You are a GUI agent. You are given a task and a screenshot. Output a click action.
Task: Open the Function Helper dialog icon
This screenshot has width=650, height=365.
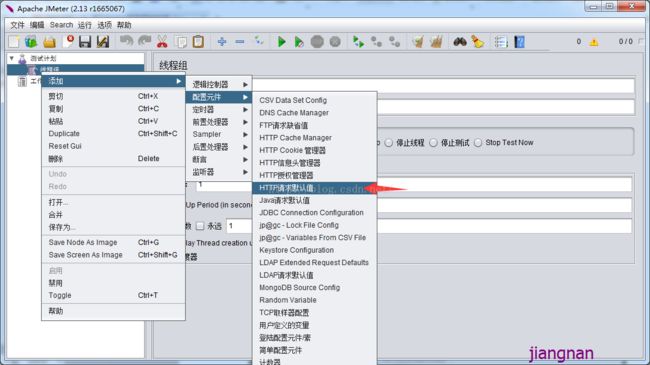pyautogui.click(x=501, y=42)
